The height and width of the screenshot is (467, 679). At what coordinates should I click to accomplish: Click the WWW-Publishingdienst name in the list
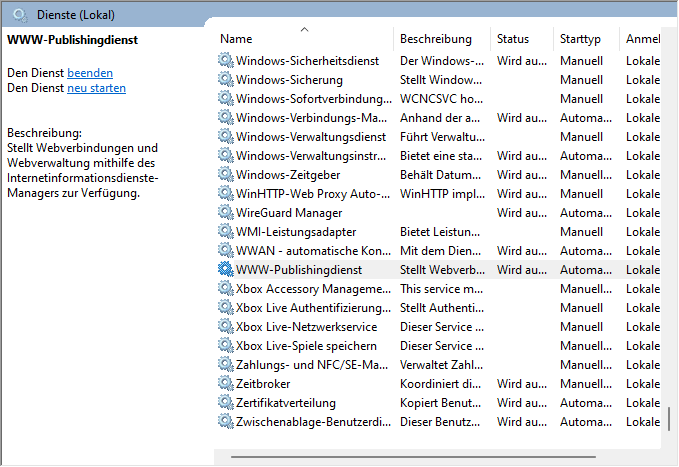tap(299, 270)
